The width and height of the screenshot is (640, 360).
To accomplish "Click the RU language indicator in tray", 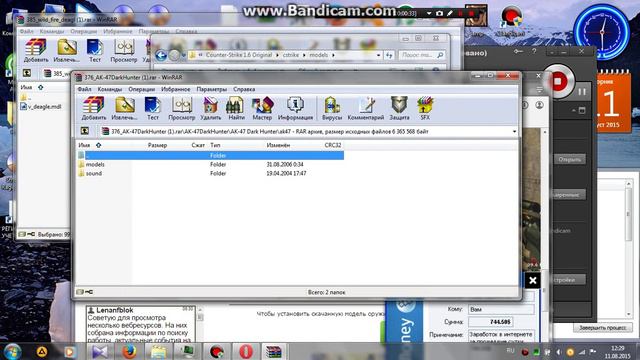I will [x=510, y=351].
